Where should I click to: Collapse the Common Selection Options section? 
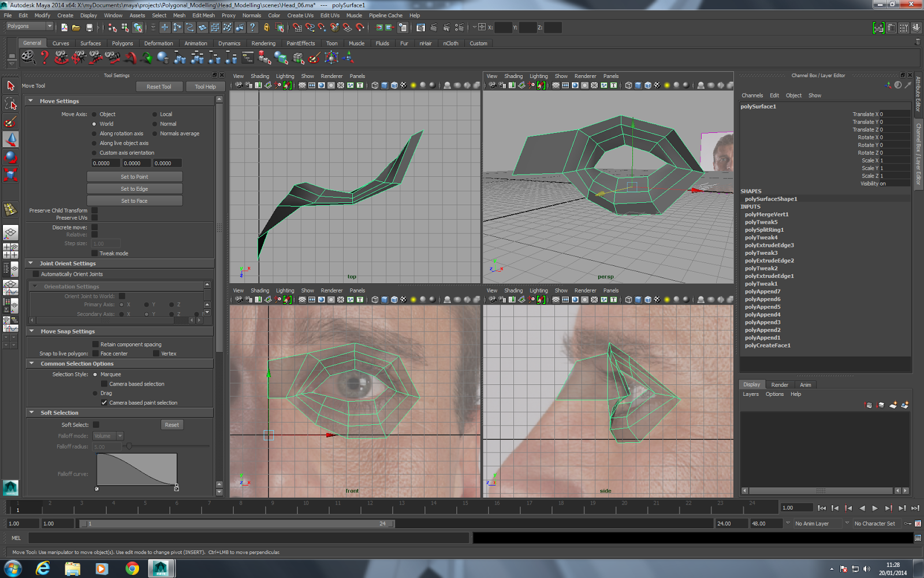pyautogui.click(x=32, y=364)
